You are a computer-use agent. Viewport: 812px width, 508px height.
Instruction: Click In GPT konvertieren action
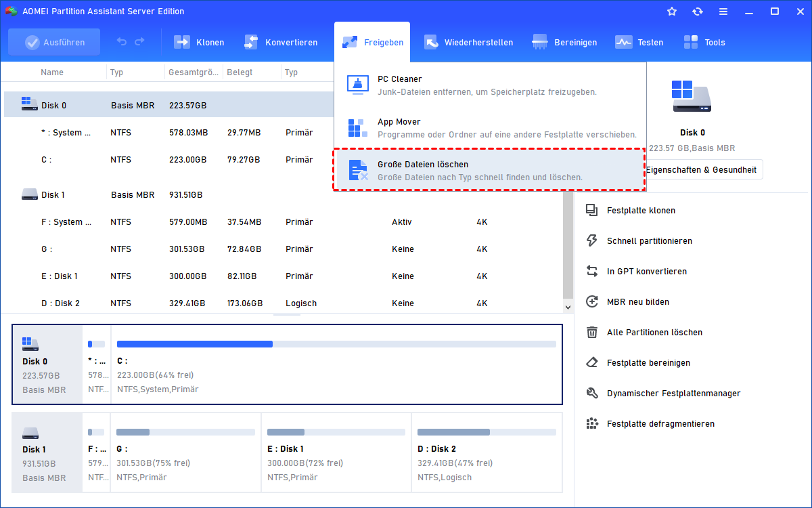coord(635,272)
